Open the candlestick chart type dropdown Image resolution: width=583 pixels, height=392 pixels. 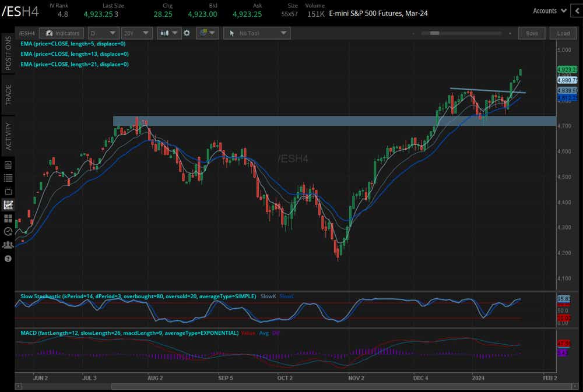pos(168,33)
